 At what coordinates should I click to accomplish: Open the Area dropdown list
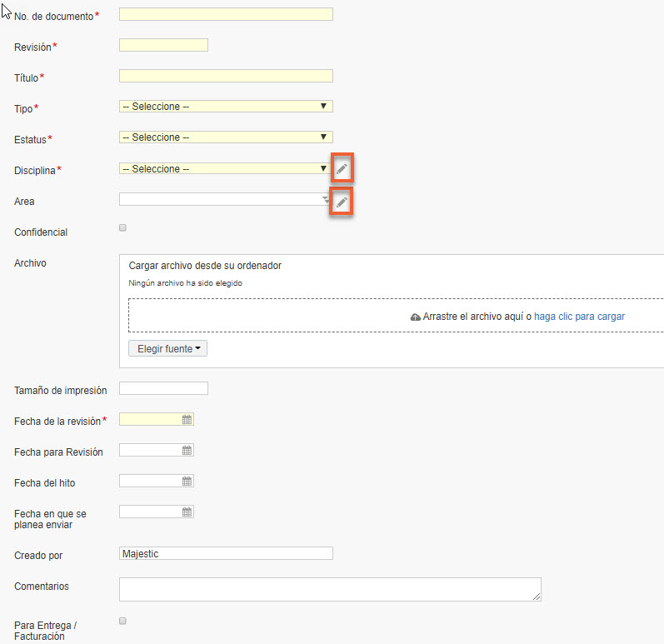[224, 199]
